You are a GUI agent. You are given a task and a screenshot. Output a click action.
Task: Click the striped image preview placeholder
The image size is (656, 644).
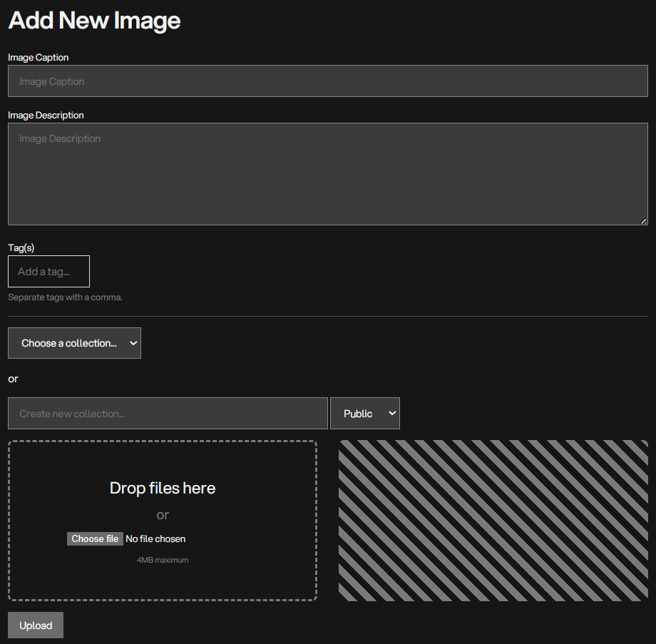pos(493,520)
